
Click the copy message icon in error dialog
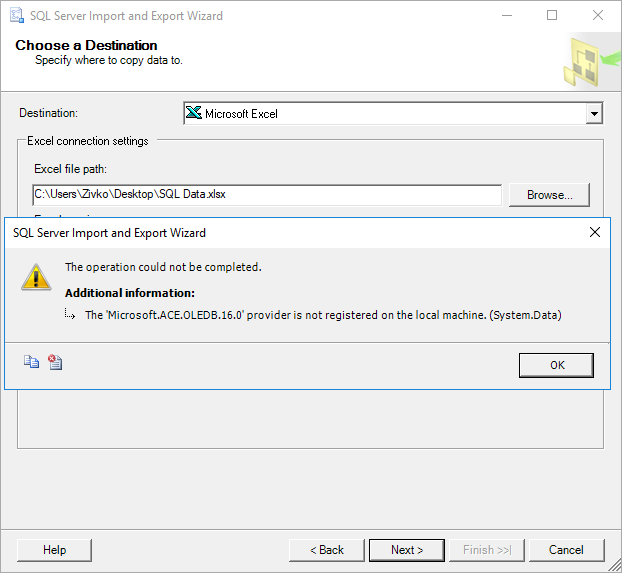click(31, 362)
